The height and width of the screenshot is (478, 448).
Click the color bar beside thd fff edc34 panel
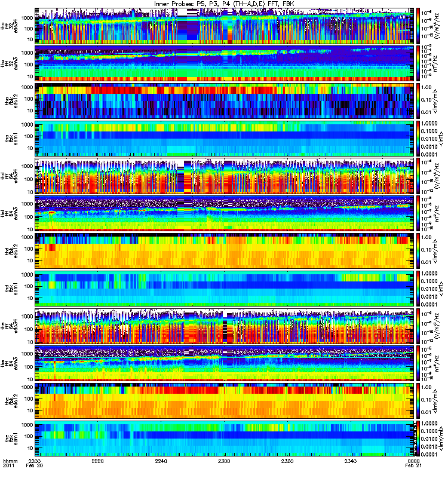pos(418,176)
